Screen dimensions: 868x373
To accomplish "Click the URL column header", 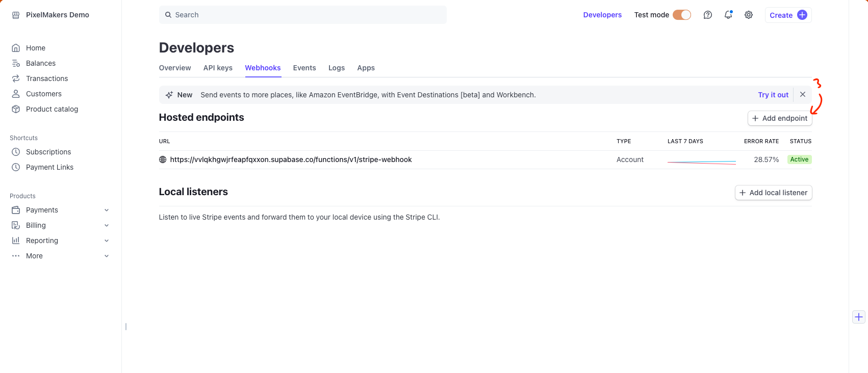I will (164, 141).
